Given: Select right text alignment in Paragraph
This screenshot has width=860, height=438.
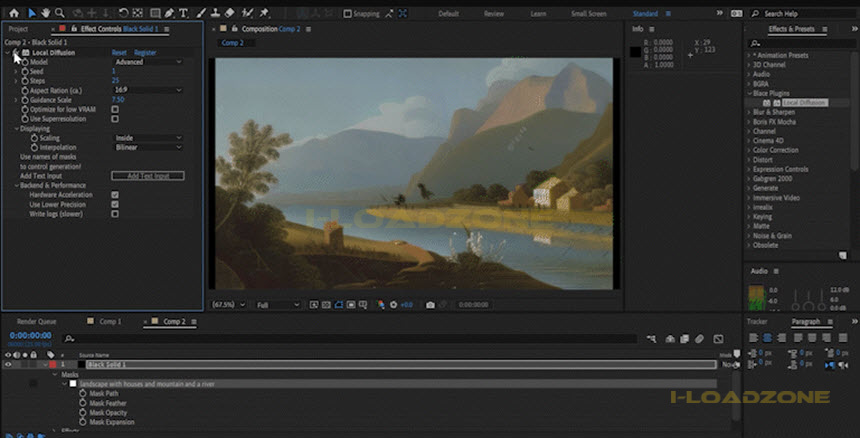Looking at the screenshot, I should tap(782, 338).
